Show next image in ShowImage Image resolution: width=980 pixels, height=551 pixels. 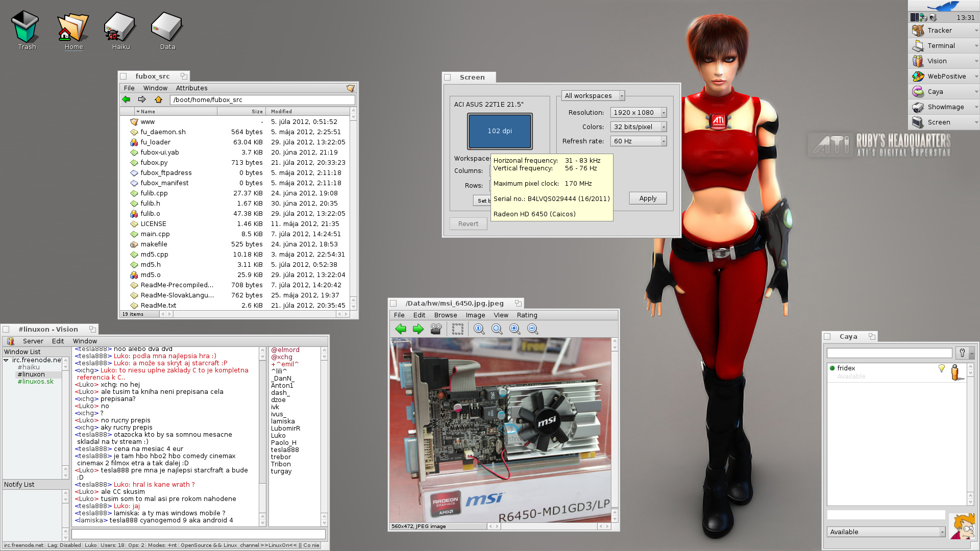(418, 329)
